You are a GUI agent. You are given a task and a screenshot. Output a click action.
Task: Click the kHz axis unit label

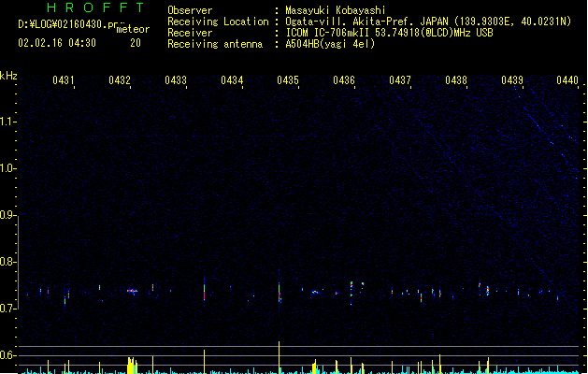[x=8, y=76]
